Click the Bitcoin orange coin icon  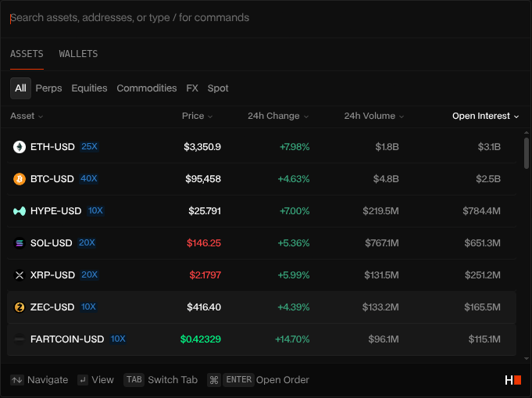pos(20,179)
